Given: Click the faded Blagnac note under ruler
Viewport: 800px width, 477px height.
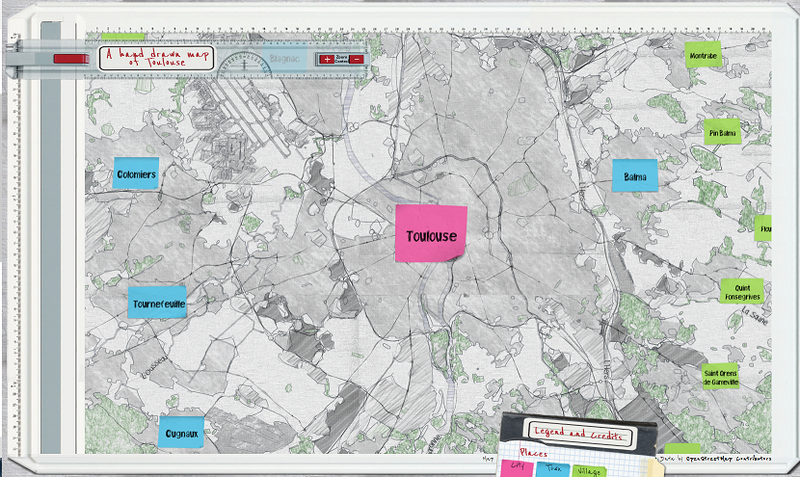Looking at the screenshot, I should (284, 61).
